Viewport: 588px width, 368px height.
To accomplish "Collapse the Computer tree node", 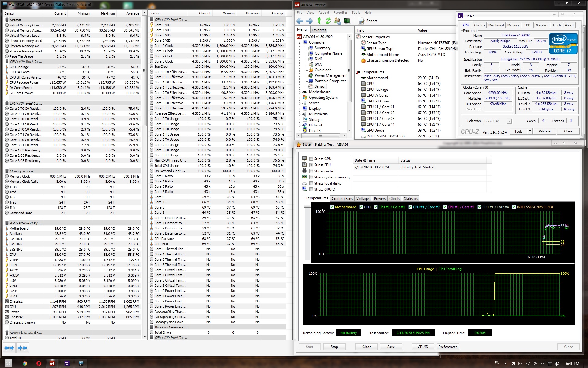I will coord(300,43).
